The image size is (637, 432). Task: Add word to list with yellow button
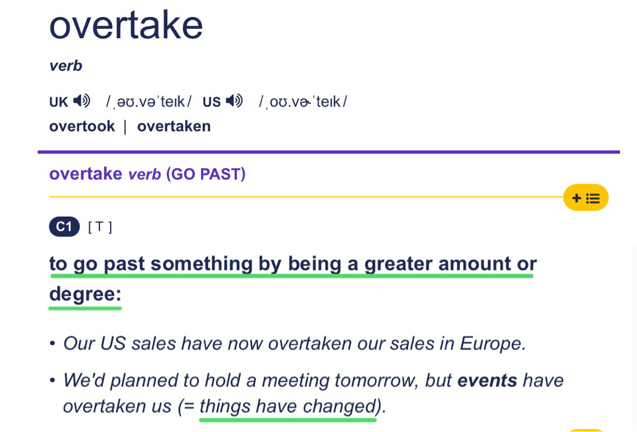pyautogui.click(x=585, y=198)
